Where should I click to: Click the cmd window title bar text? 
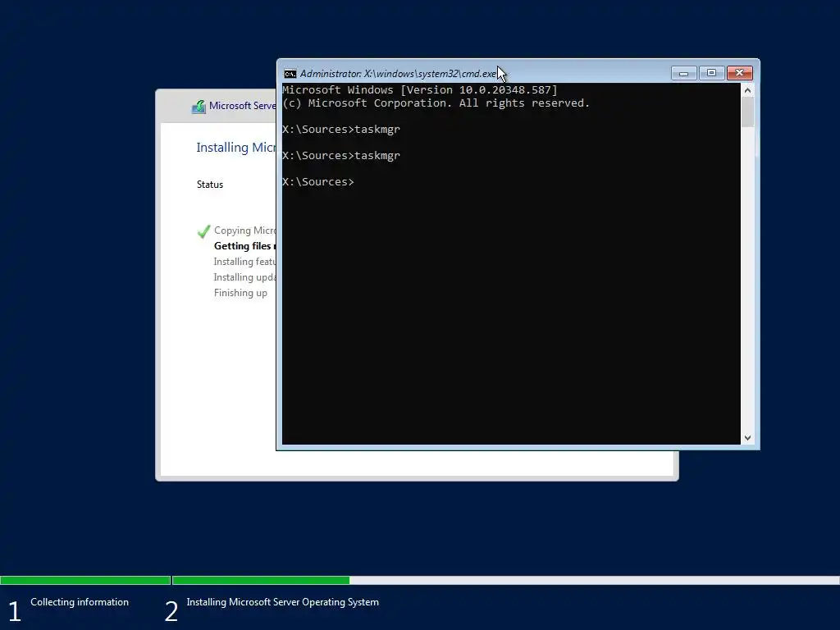[398, 74]
